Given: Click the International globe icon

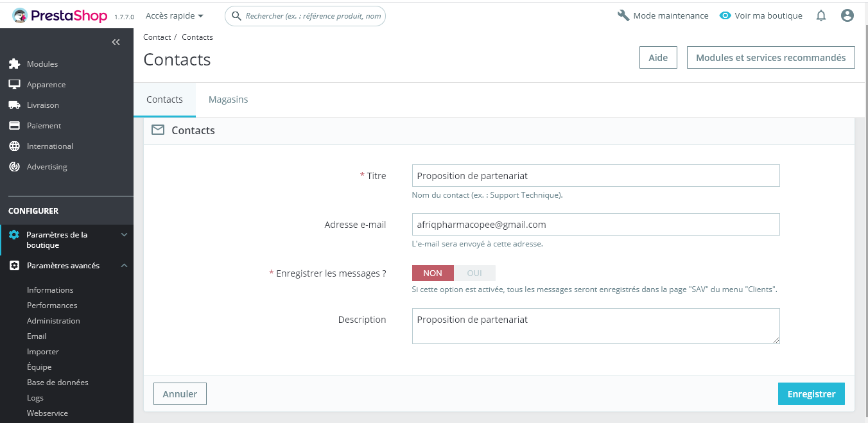Looking at the screenshot, I should click(14, 146).
